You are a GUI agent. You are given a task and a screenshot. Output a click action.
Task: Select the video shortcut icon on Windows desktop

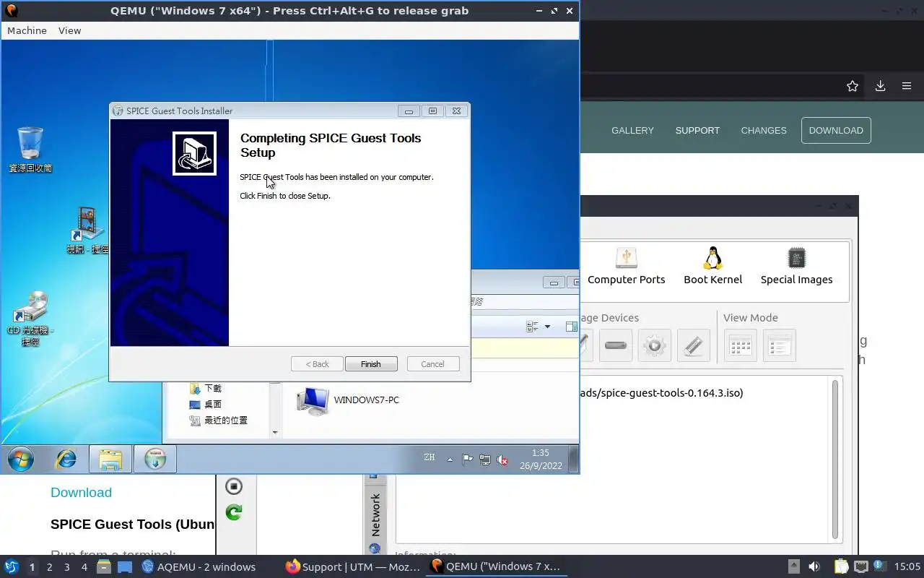87,230
